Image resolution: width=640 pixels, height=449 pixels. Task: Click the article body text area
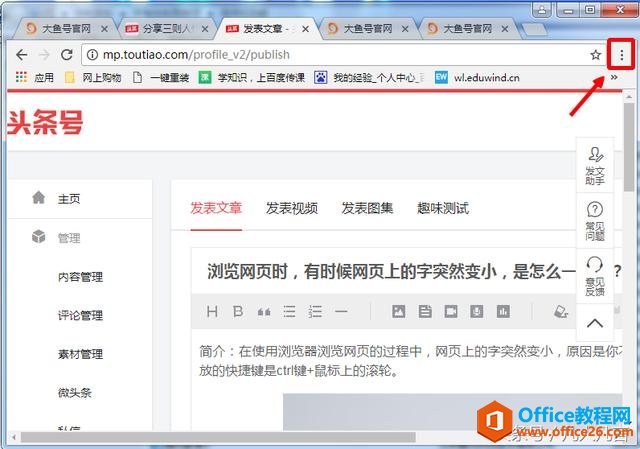(x=406, y=380)
